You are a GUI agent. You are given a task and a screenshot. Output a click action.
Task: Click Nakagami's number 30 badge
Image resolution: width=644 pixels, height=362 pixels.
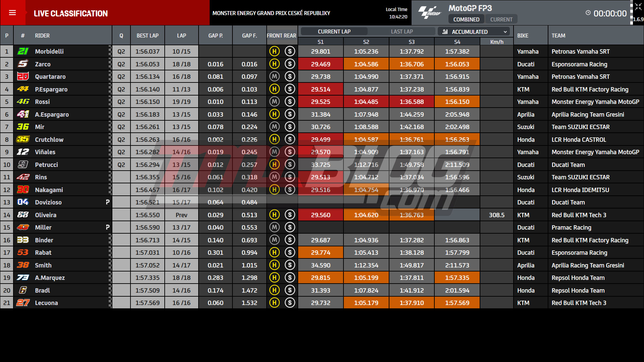click(x=23, y=190)
